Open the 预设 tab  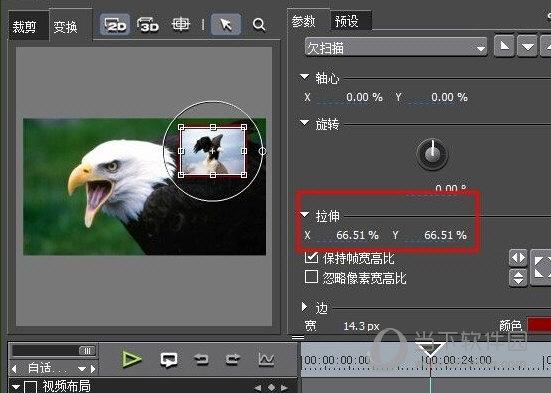click(x=350, y=21)
